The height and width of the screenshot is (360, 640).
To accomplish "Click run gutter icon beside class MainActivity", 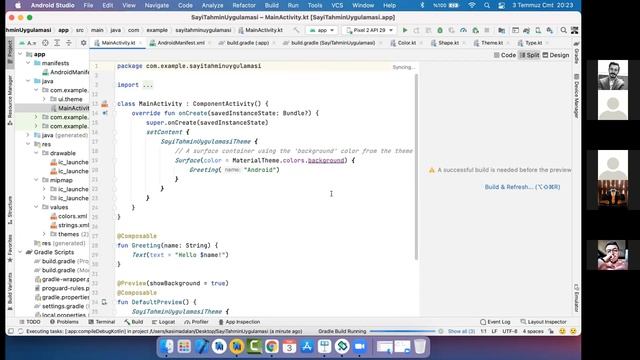I will (x=104, y=104).
